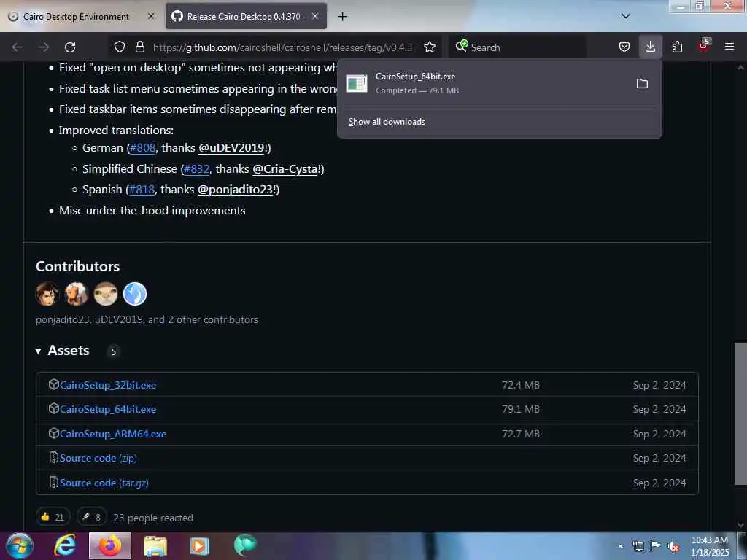Open the uBlock Origin extension icon
Viewport: 747px width, 560px height.
point(704,46)
